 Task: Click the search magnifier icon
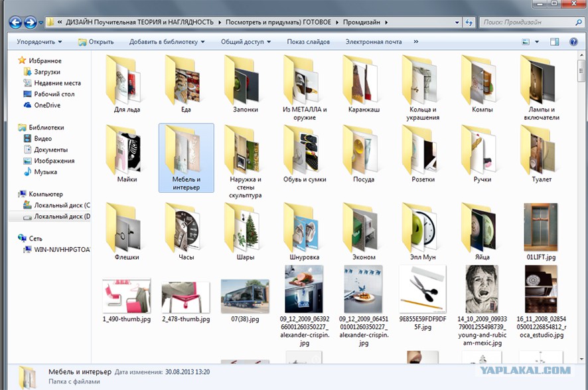coord(579,23)
